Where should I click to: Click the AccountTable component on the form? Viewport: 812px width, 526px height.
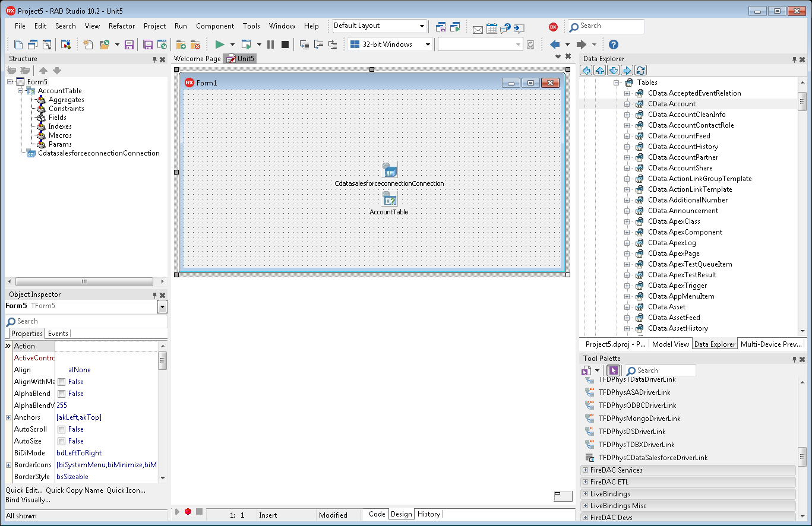click(390, 199)
